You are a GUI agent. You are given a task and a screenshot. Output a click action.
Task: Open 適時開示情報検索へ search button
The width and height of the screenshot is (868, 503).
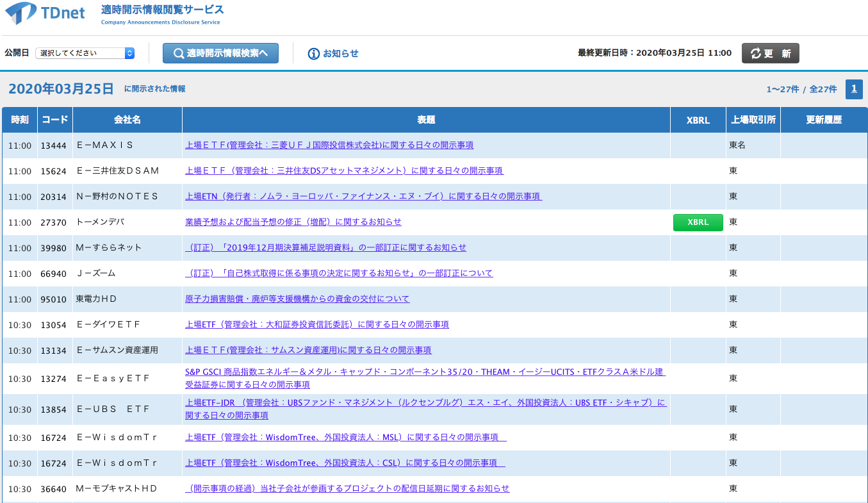click(220, 53)
